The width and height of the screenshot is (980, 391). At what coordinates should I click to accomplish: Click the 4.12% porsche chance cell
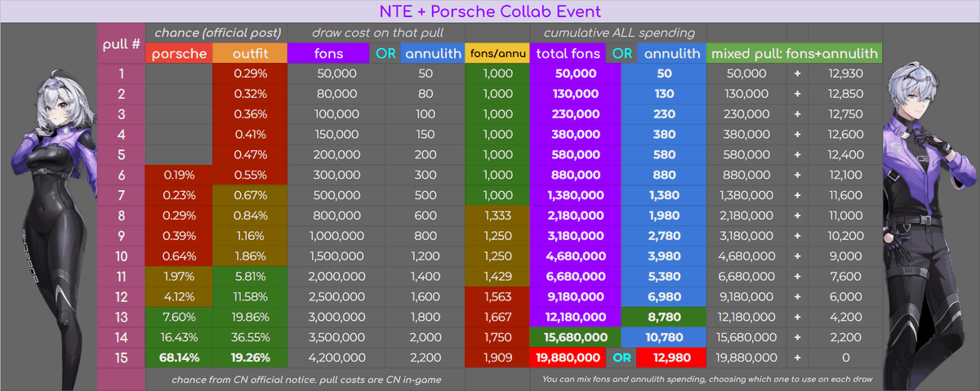[179, 295]
